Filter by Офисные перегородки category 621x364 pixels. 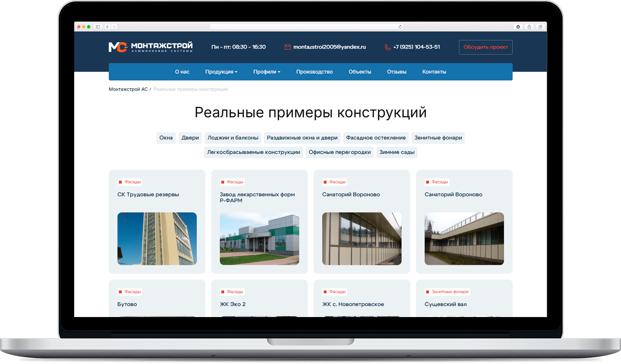coord(340,152)
